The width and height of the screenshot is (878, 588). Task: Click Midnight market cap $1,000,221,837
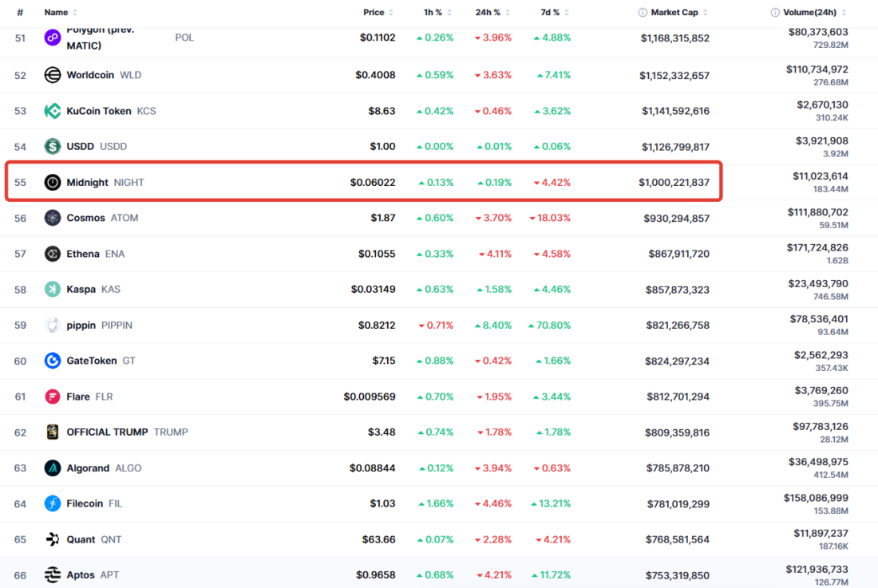pos(674,183)
